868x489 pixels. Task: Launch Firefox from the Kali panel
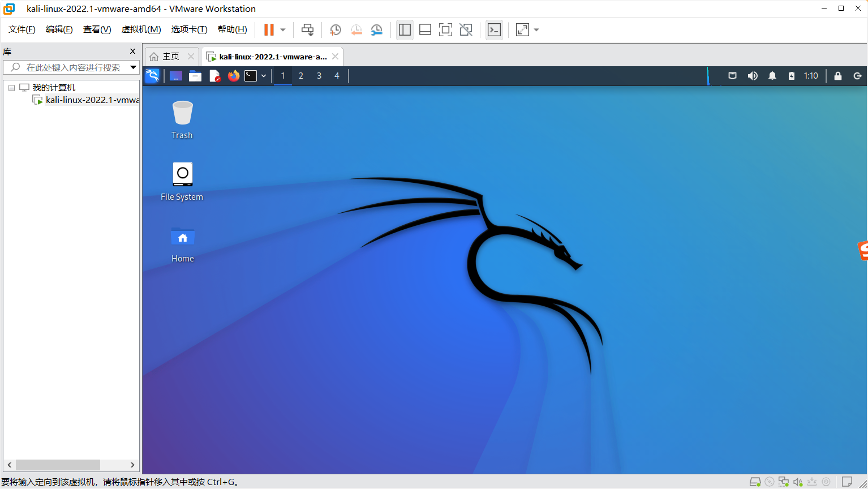click(234, 76)
